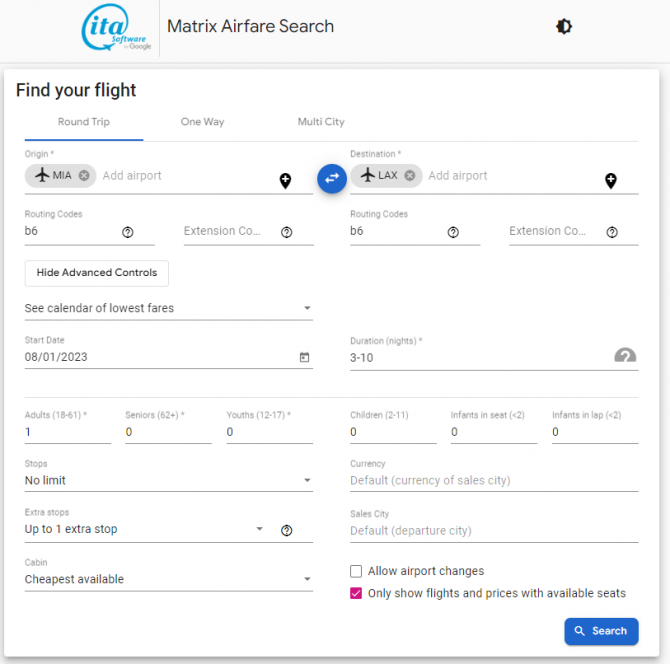Open nearby airports pin for Destination
Viewport: 670px width, 664px height.
(x=611, y=181)
